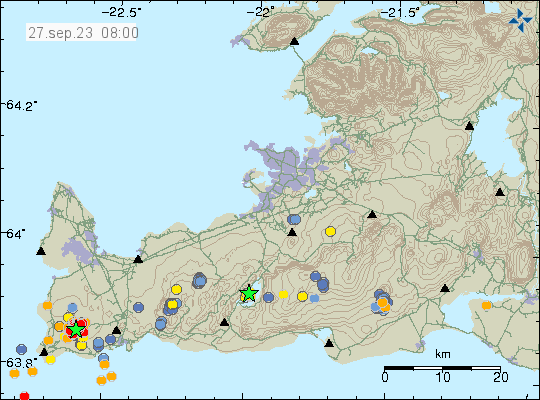Click the lone blue dot offshore at far southwest
The height and width of the screenshot is (400, 540).
(x=21, y=349)
